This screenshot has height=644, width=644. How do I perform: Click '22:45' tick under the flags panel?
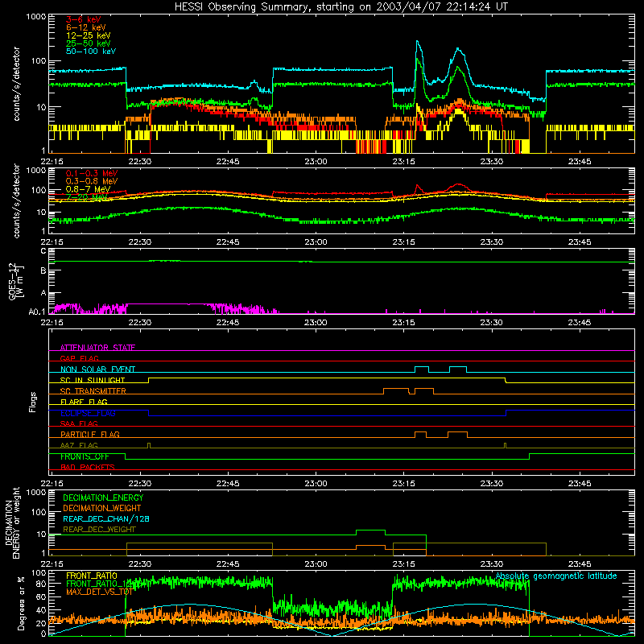click(228, 484)
